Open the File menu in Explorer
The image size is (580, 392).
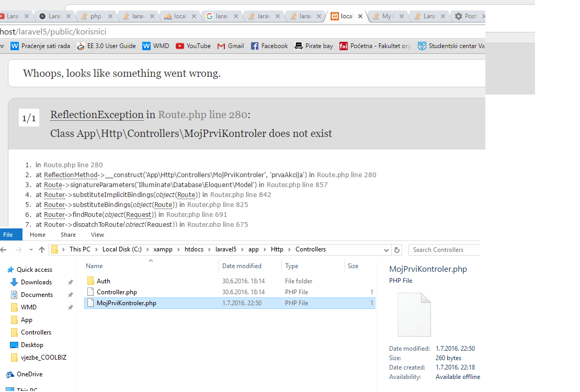click(x=8, y=235)
